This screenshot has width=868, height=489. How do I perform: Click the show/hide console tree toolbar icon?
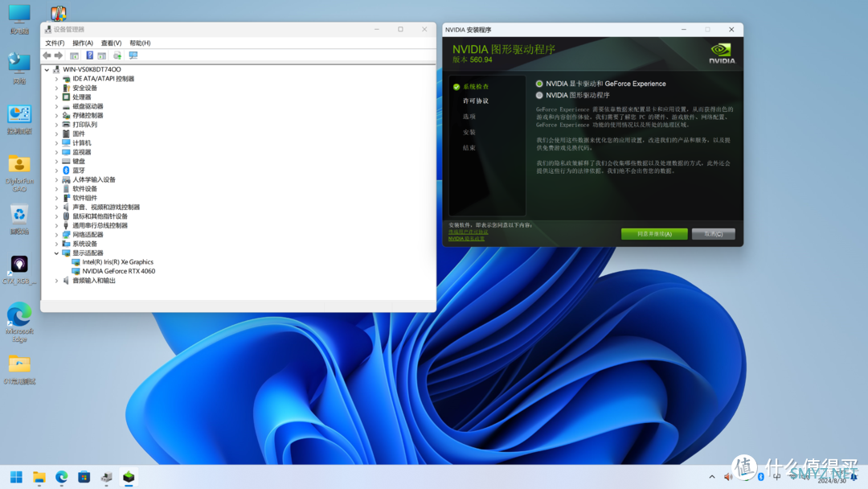[x=74, y=55]
